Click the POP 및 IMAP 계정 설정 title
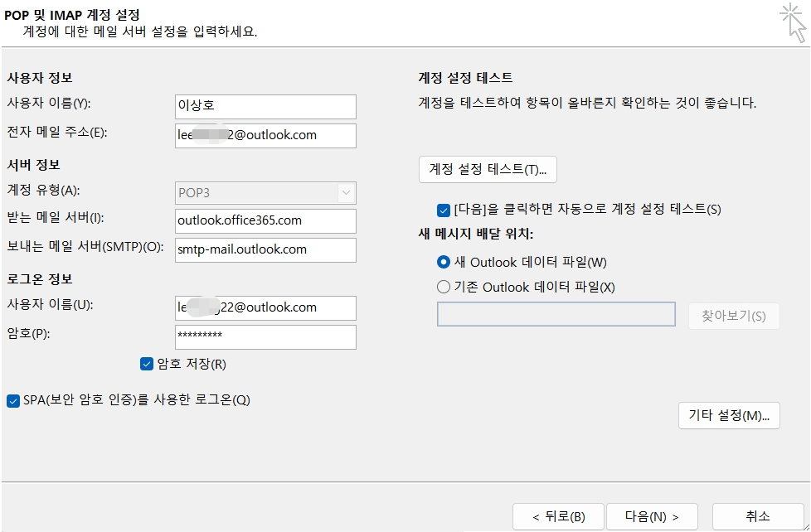This screenshot has height=532, width=811. click(72, 15)
